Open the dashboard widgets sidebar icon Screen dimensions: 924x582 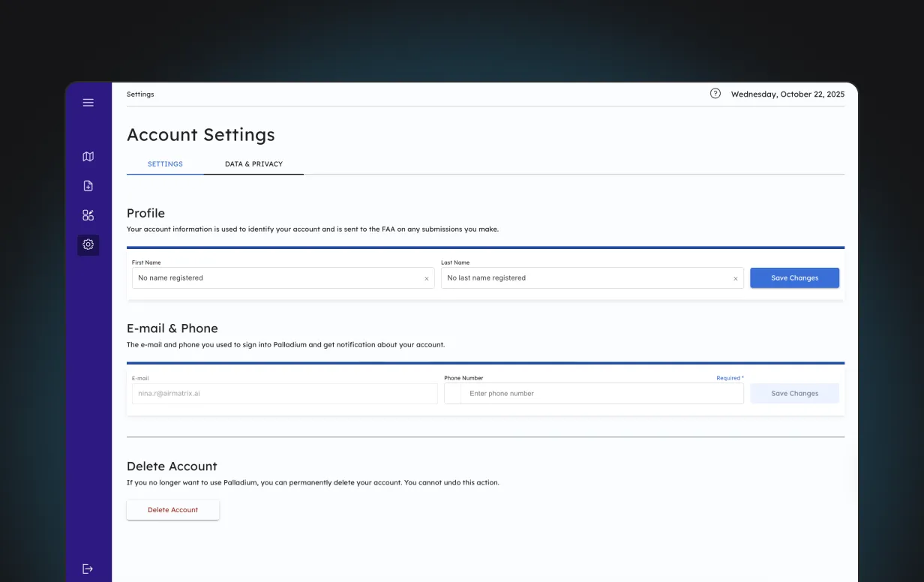click(x=88, y=215)
